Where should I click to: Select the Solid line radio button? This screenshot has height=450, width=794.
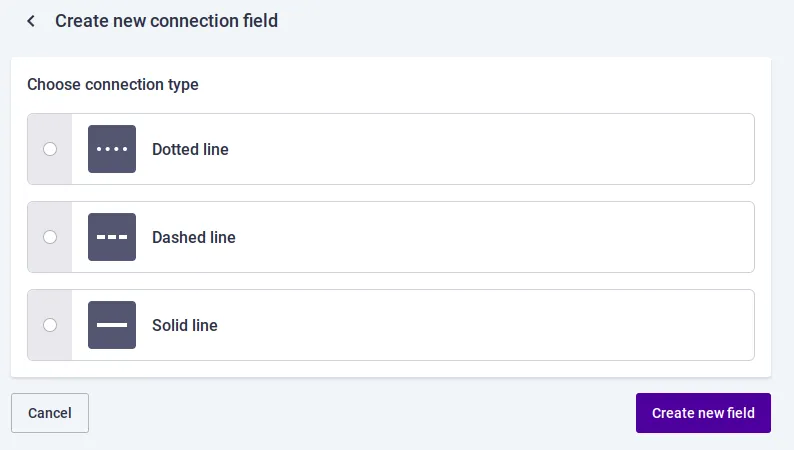(x=50, y=325)
